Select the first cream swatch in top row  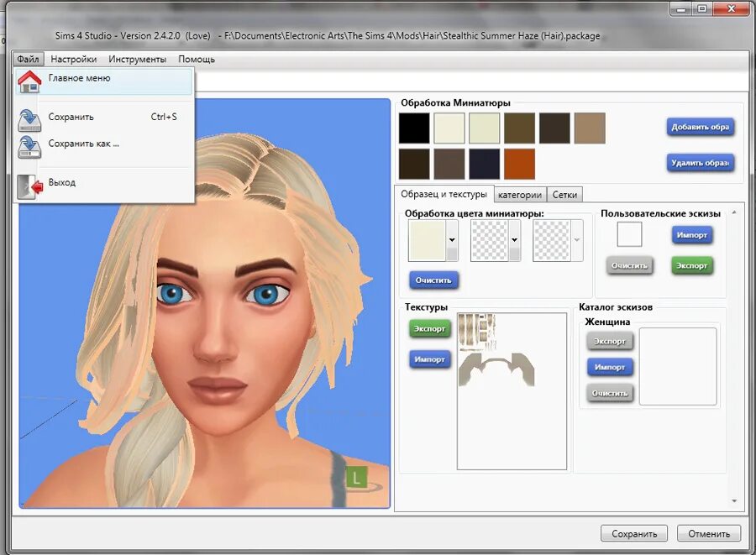(x=449, y=128)
